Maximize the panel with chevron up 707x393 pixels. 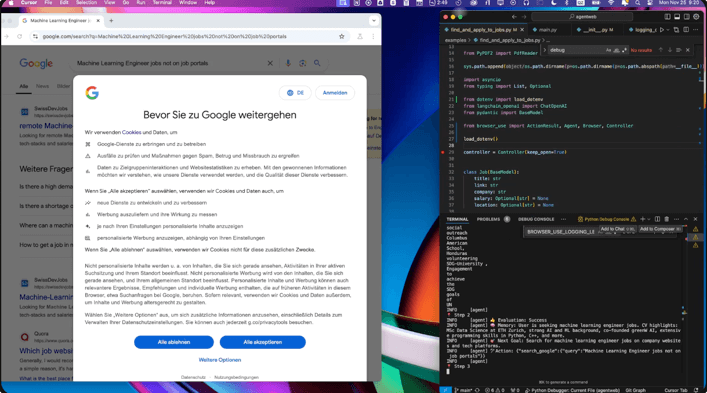point(686,219)
